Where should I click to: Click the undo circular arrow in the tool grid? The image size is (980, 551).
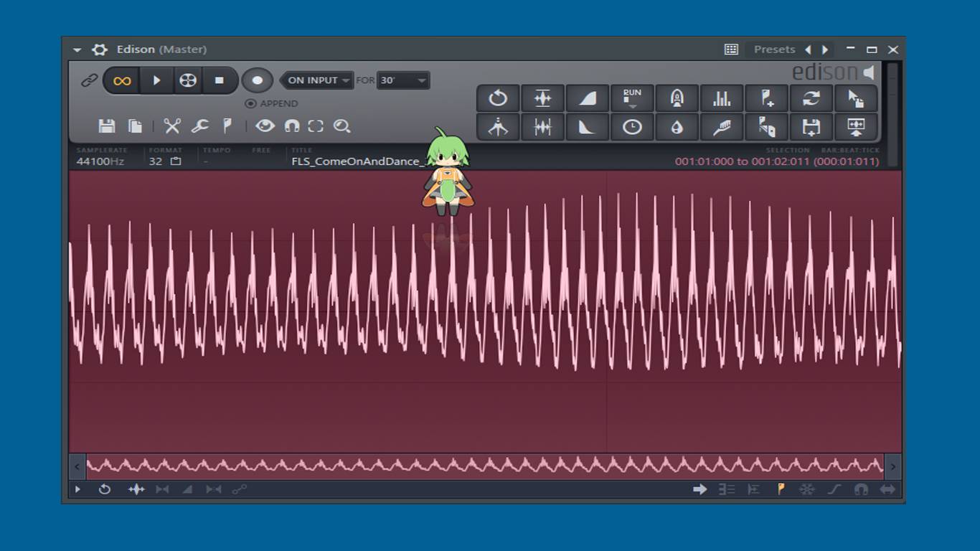[498, 98]
